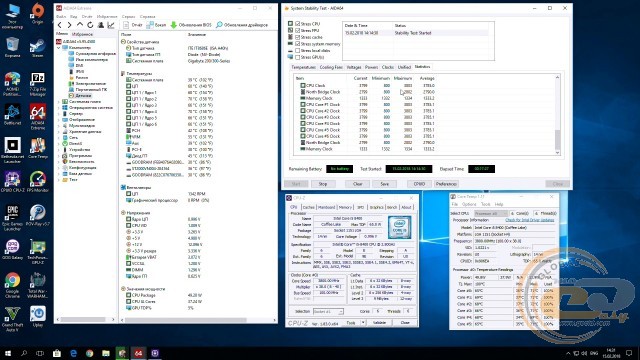Click the Refresh icon in AIDA64 toolbar
The image size is (640, 360).
point(90,25)
